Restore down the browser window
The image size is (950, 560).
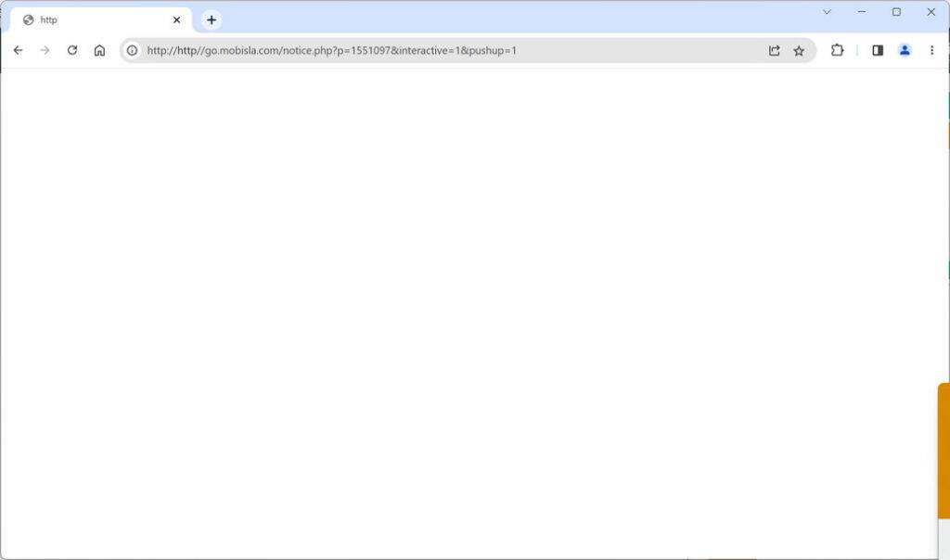pos(894,12)
